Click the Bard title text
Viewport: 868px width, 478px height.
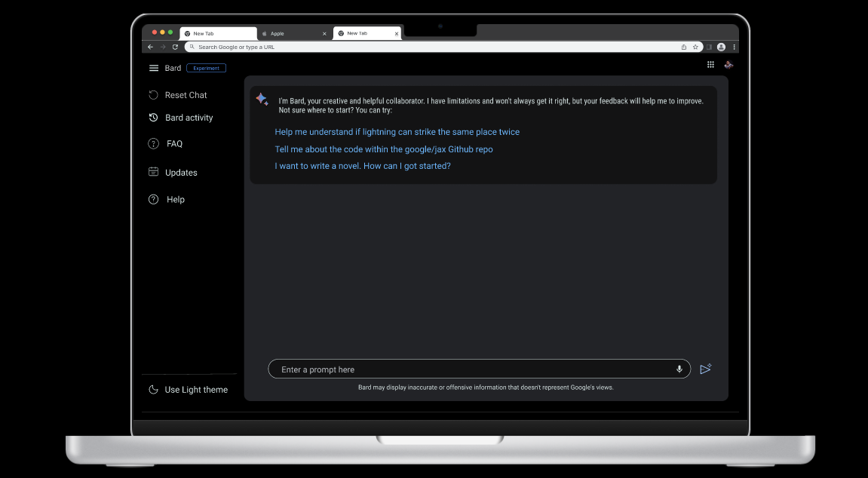(173, 68)
